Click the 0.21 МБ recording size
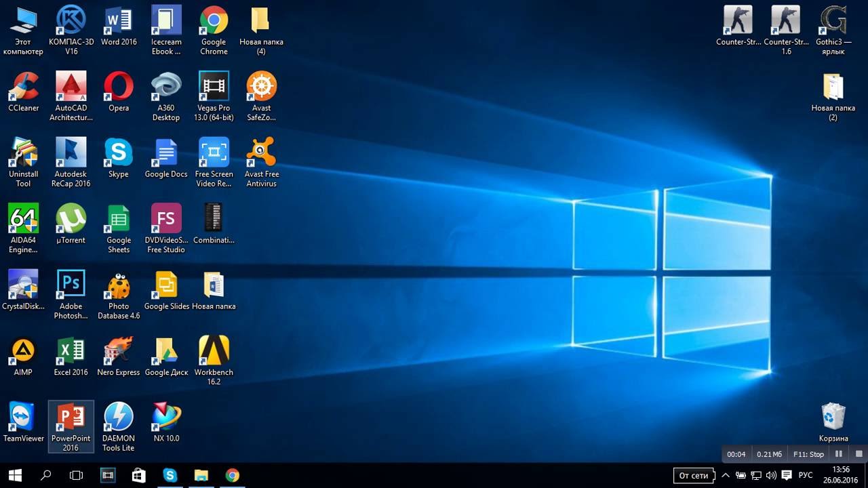This screenshot has height=488, width=868. (770, 454)
